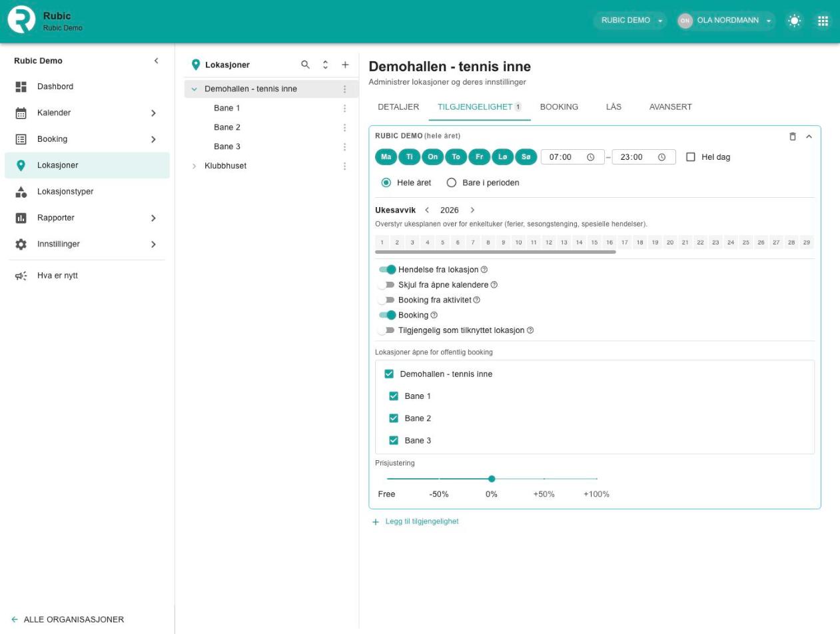Collapse the RUBIC DEMO availability panel
Viewport: 840px width, 634px height.
809,137
